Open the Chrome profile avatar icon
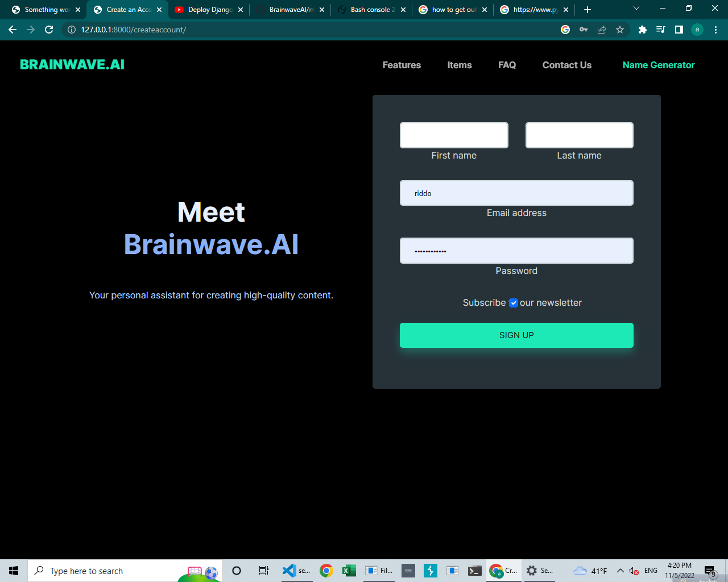728x582 pixels. pos(697,30)
